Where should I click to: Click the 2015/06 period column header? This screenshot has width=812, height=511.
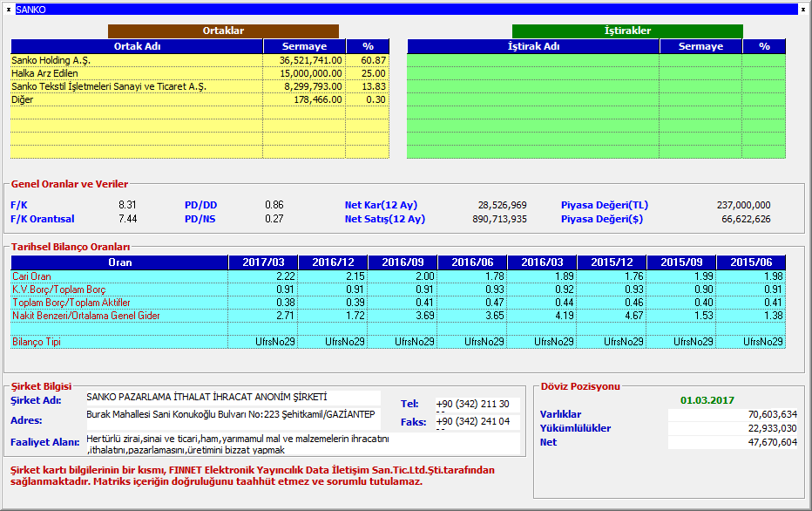click(751, 262)
